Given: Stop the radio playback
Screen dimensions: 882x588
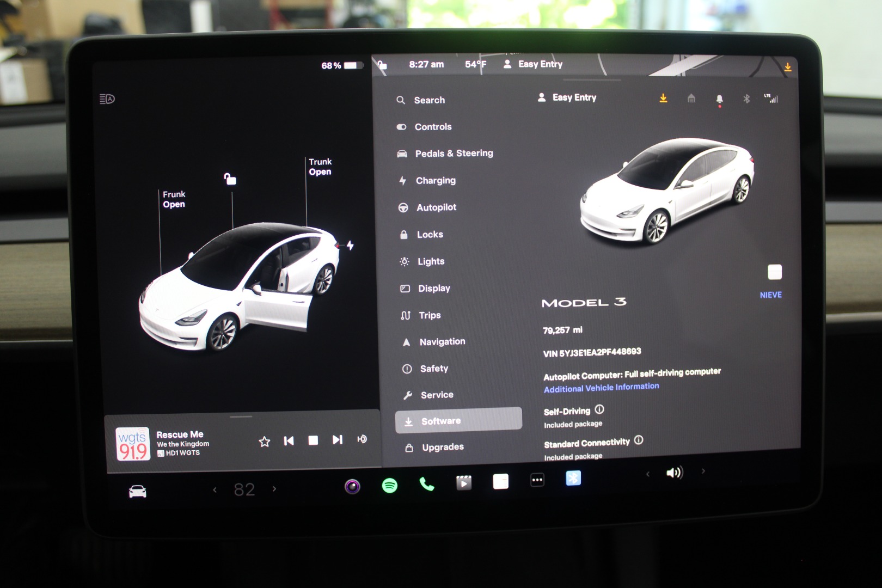Looking at the screenshot, I should pos(313,440).
